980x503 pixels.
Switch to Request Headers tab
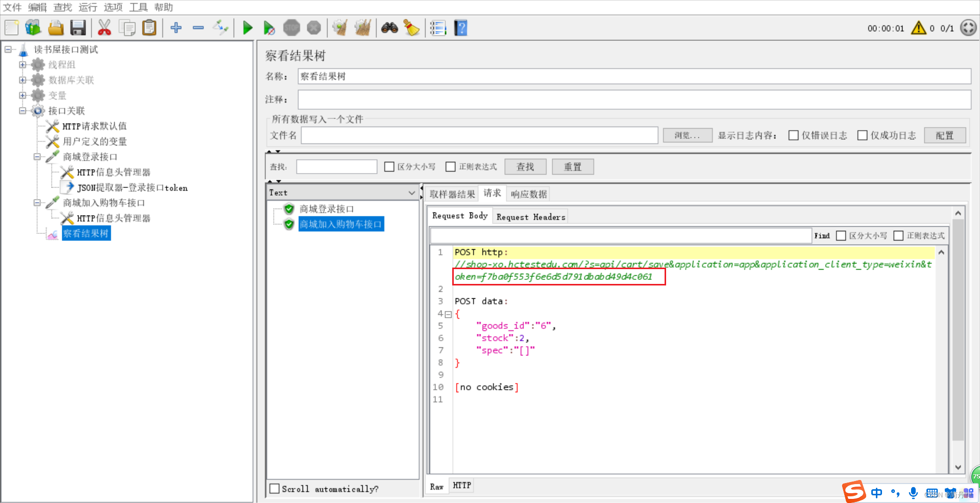[531, 217]
